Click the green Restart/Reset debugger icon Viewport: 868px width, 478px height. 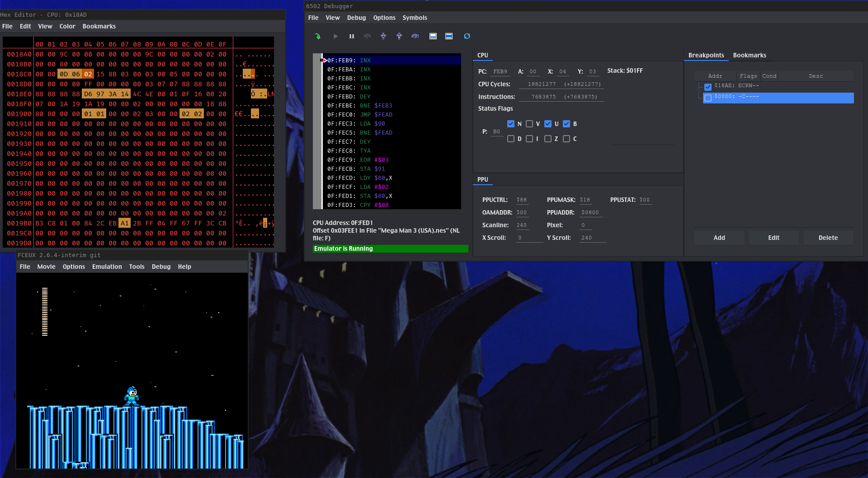click(x=318, y=36)
